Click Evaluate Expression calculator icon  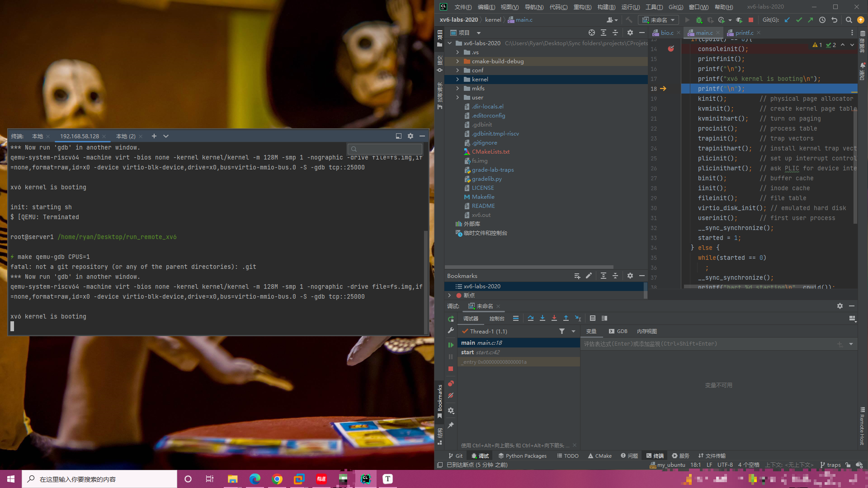[x=593, y=319]
